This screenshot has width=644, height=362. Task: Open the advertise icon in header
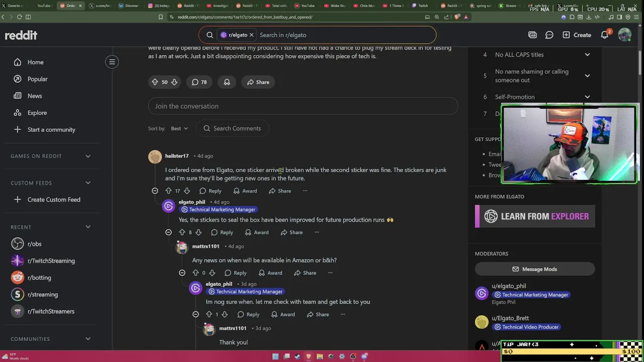532,35
